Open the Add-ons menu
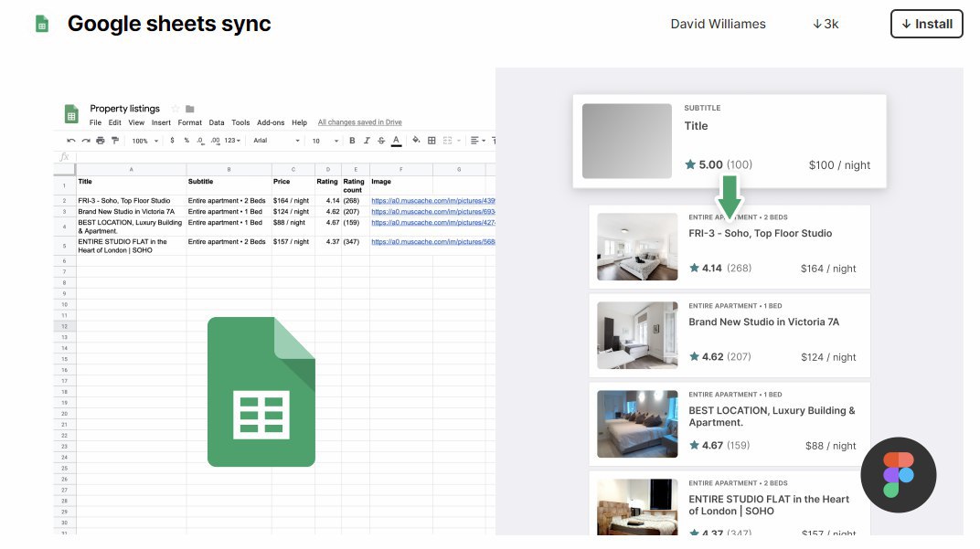 271,122
